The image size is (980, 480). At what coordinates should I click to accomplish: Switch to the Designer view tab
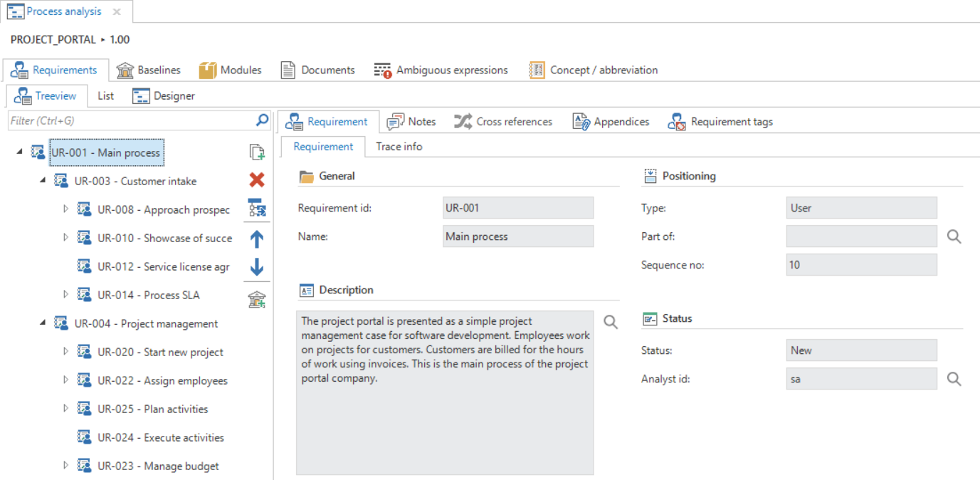164,95
